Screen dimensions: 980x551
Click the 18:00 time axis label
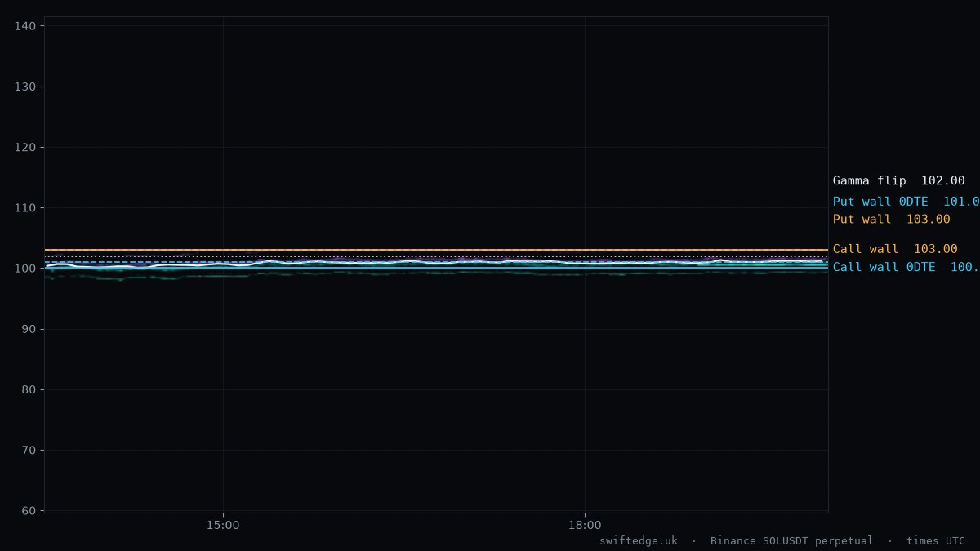coord(585,525)
